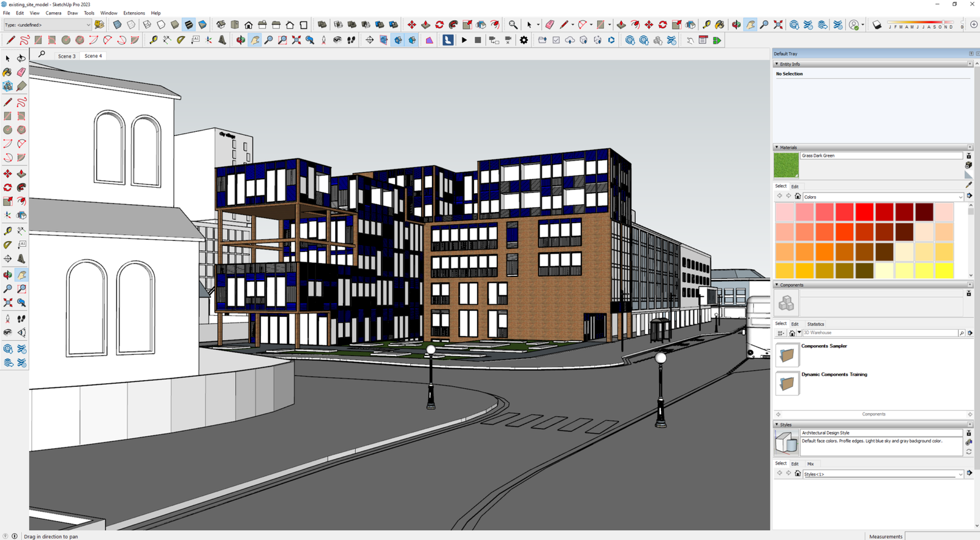Toggle Display Section Cuts
This screenshot has height=540, width=980.
398,40
